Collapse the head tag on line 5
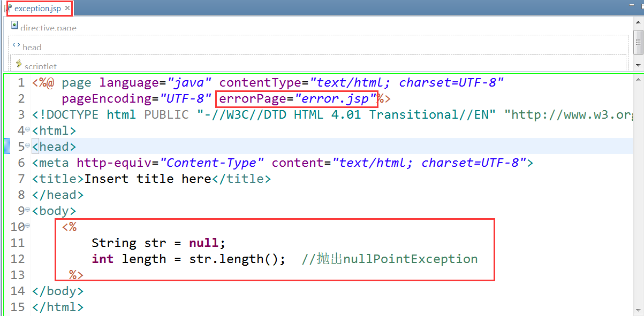The image size is (644, 316). click(28, 146)
